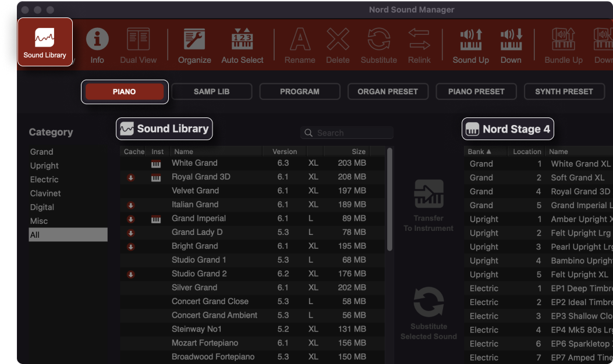Click the Sound Down toolbar icon

point(511,46)
